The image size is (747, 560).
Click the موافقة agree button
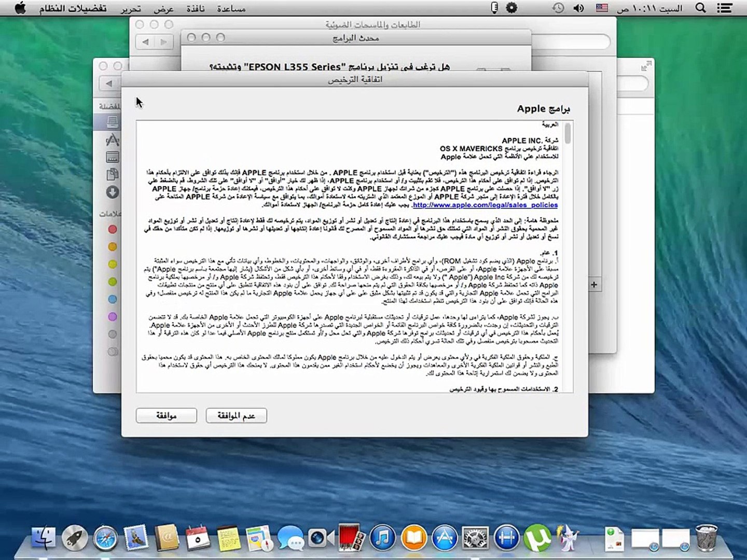point(166,415)
